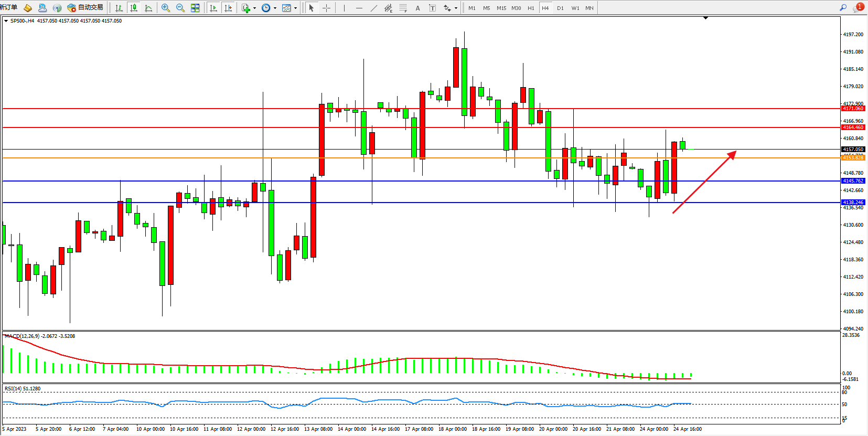The width and height of the screenshot is (868, 436).
Task: Pick the Trendline drawing tool
Action: 374,8
